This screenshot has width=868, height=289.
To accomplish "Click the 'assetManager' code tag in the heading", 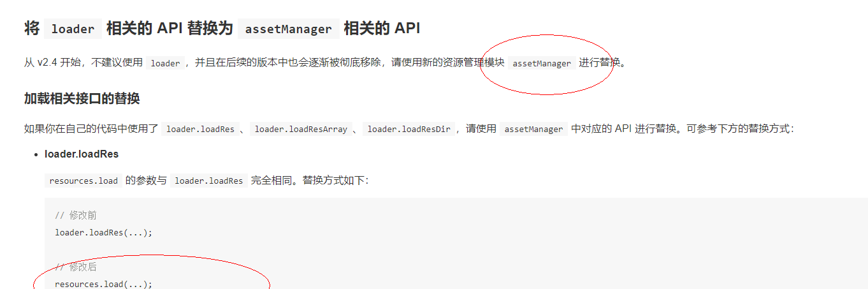I will pos(289,29).
